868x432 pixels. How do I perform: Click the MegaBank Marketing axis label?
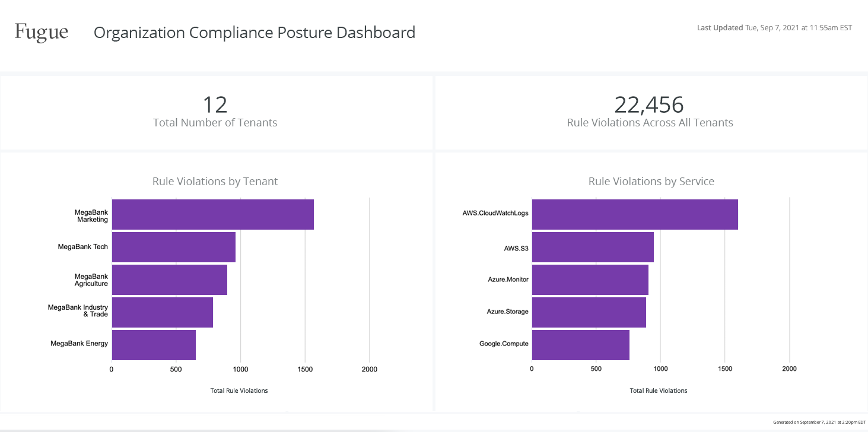(91, 215)
